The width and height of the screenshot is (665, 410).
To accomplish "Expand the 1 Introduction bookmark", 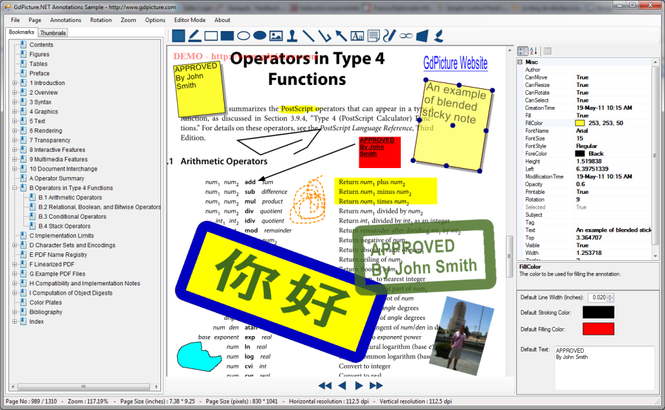I will click(x=15, y=83).
